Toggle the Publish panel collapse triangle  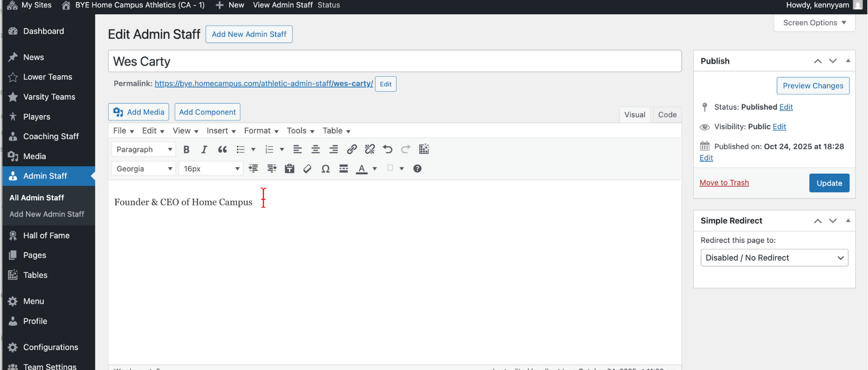coord(848,61)
